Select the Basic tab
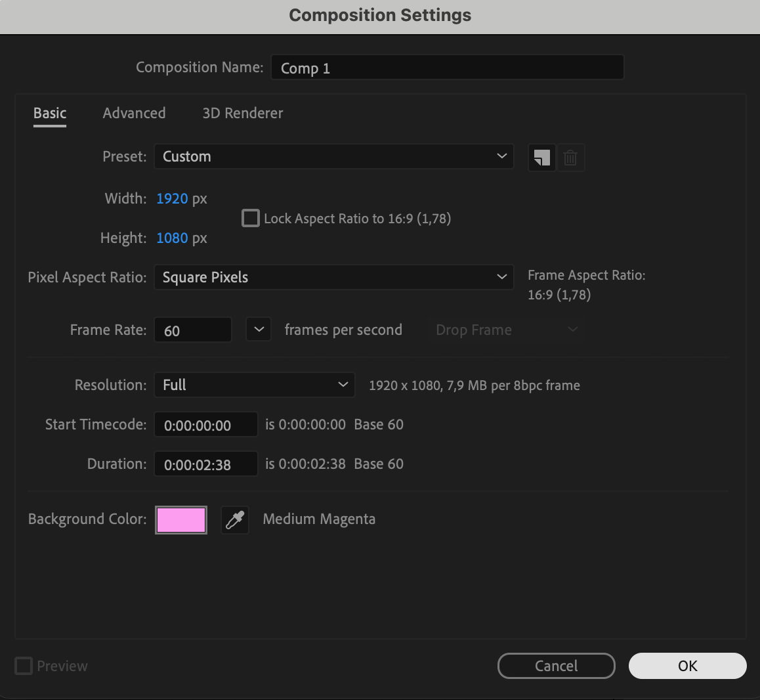Viewport: 760px width, 700px height. click(50, 113)
